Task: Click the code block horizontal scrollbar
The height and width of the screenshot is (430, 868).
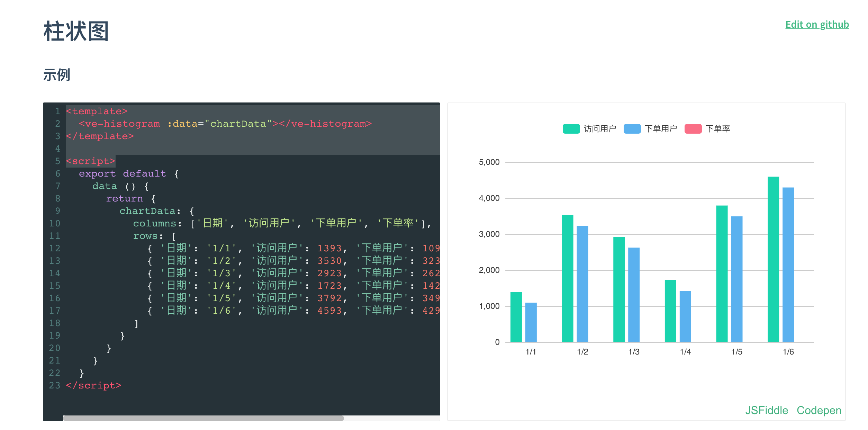Action: pyautogui.click(x=204, y=418)
